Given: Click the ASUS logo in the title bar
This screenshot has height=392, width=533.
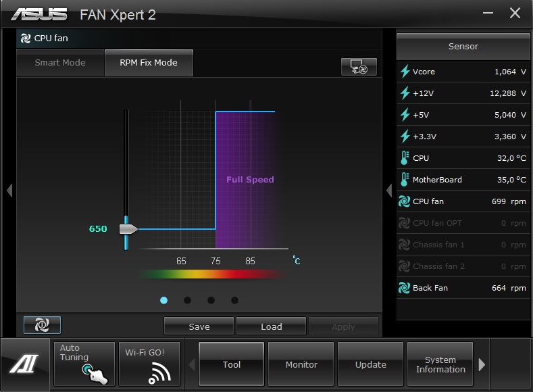Looking at the screenshot, I should coord(39,15).
